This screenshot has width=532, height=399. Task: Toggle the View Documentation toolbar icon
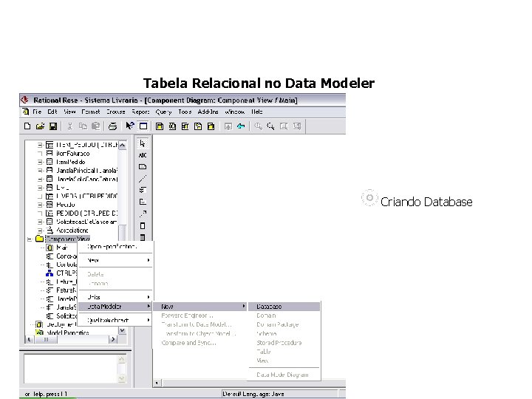click(x=143, y=126)
